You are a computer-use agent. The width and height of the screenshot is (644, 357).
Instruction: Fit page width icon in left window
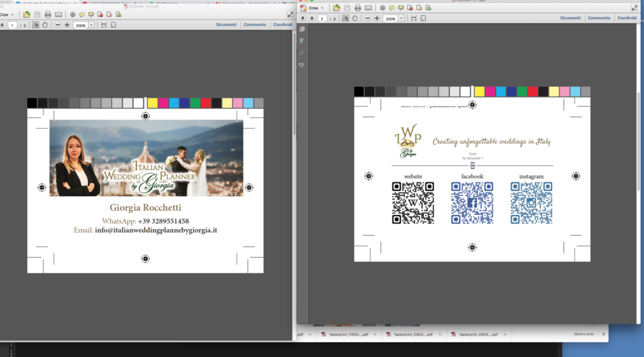pos(104,25)
